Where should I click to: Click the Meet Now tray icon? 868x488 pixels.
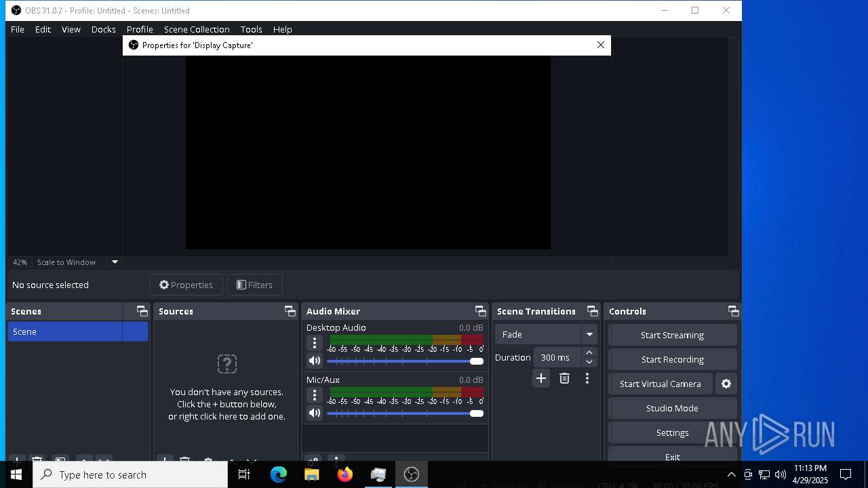click(748, 474)
